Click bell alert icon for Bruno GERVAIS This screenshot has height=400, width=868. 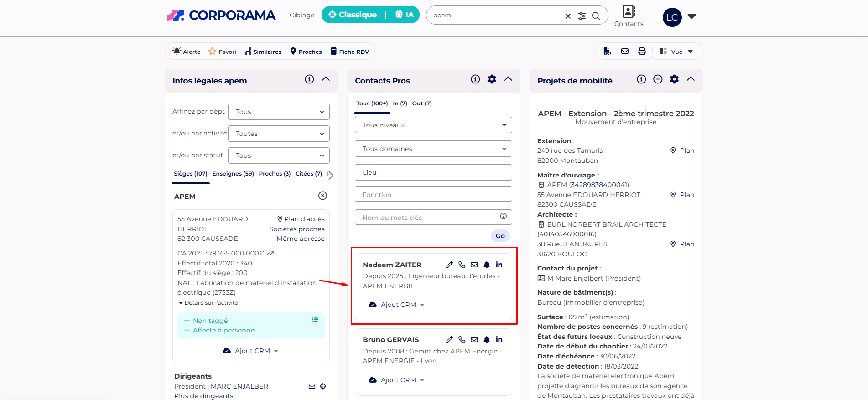(487, 340)
